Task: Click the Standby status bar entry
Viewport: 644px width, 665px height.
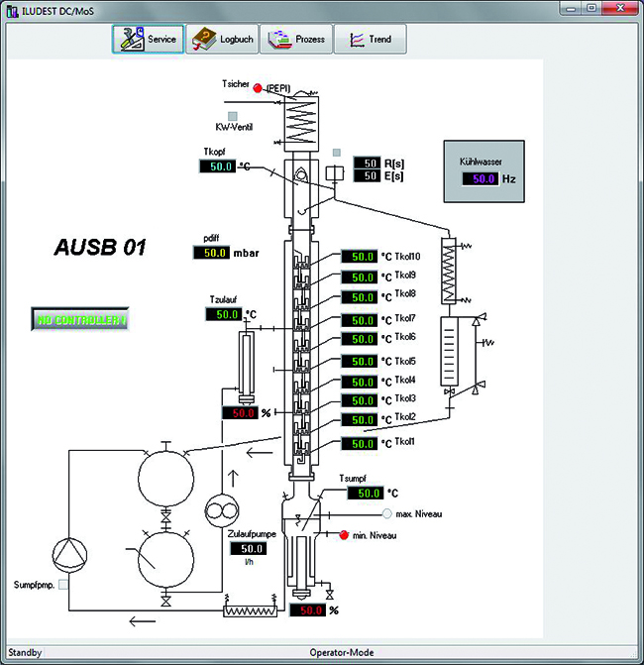Action: point(25,652)
